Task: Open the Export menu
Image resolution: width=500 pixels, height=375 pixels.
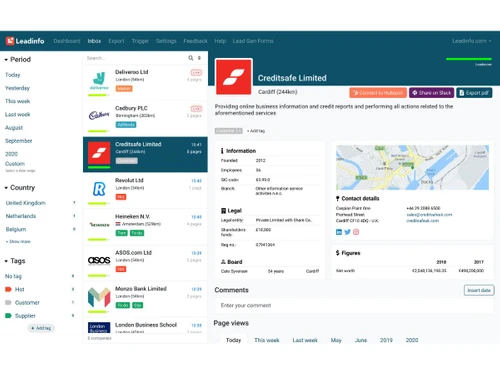Action: click(116, 41)
